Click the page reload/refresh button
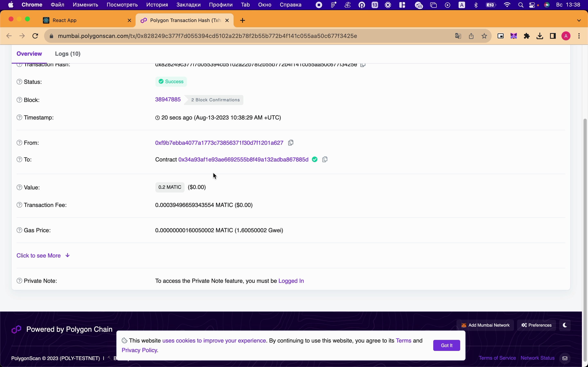The image size is (588, 367). (x=36, y=36)
